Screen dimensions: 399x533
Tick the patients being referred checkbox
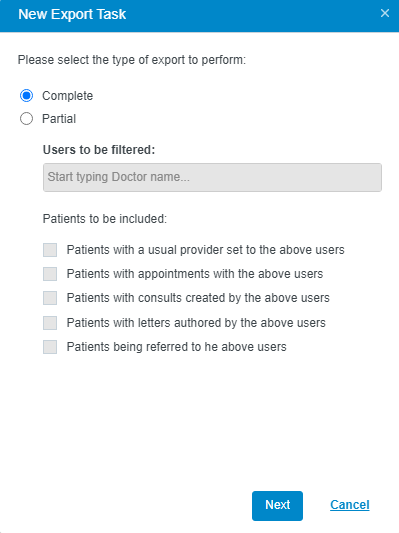(x=50, y=347)
